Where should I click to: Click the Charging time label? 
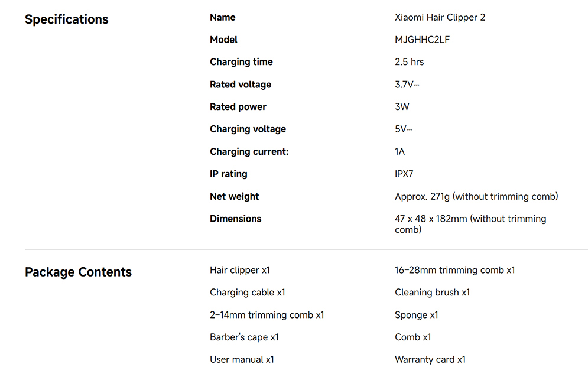[x=241, y=62]
